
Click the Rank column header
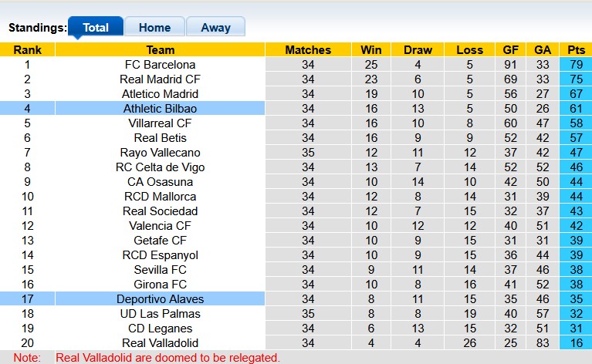27,50
